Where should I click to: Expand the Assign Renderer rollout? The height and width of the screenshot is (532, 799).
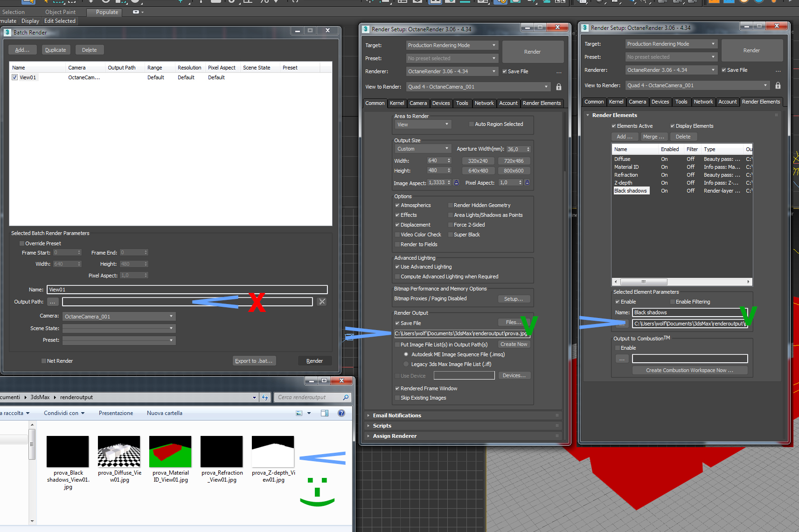click(x=395, y=436)
